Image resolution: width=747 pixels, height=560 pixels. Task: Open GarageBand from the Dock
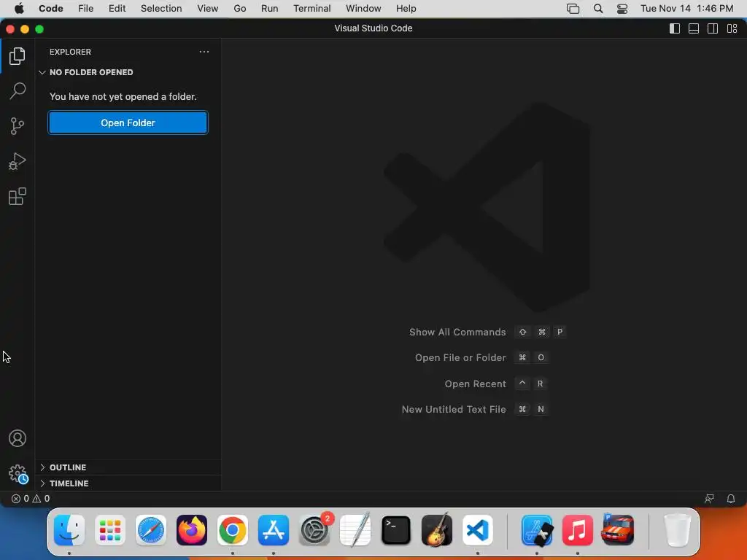(x=437, y=530)
